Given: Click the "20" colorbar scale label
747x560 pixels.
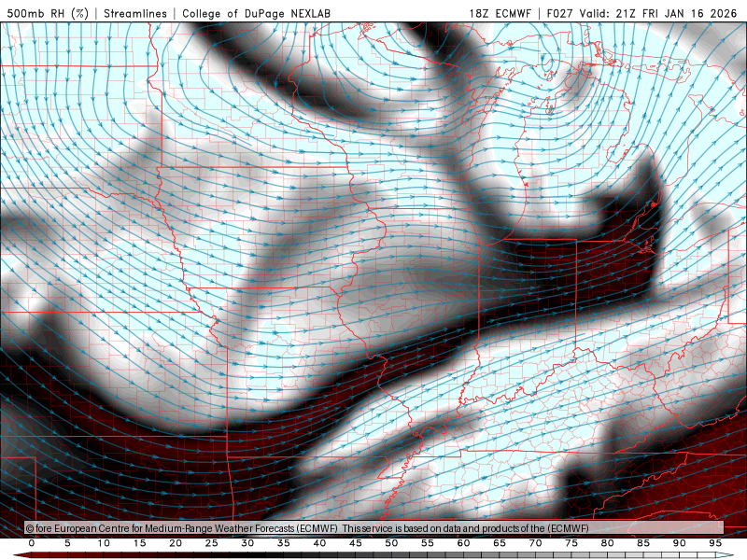Looking at the screenshot, I should pos(176,543).
